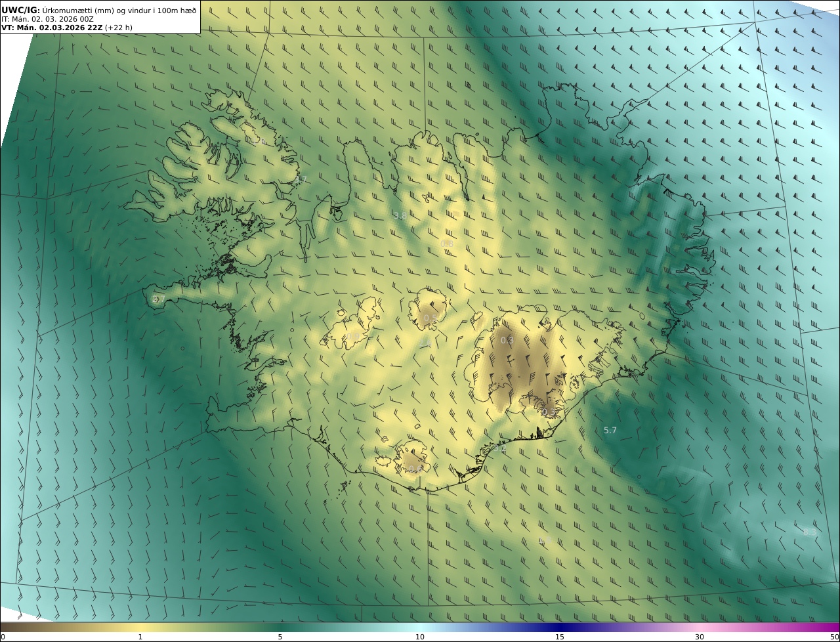Click the color scale tick label 5
840x642 pixels.
[x=280, y=637]
